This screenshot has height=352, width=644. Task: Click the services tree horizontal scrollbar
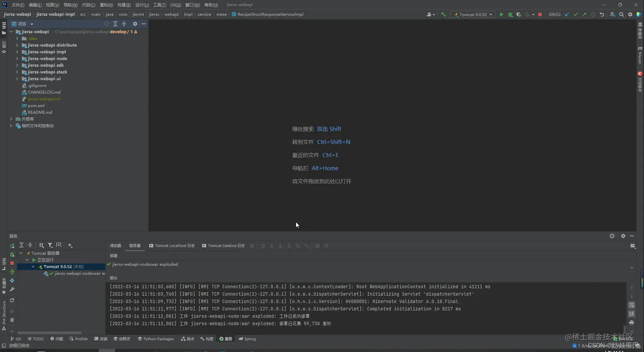(x=49, y=333)
